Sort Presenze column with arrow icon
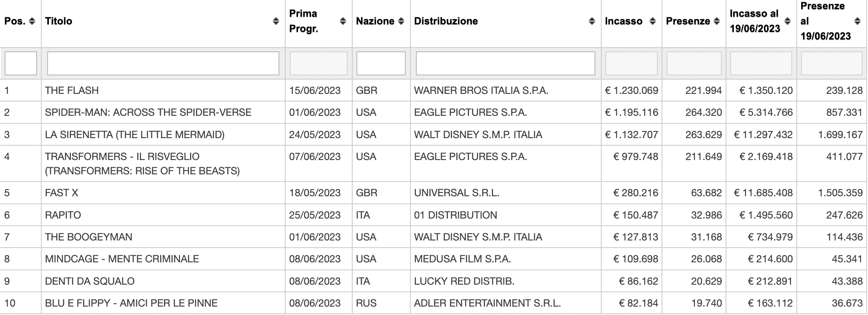 tap(717, 21)
